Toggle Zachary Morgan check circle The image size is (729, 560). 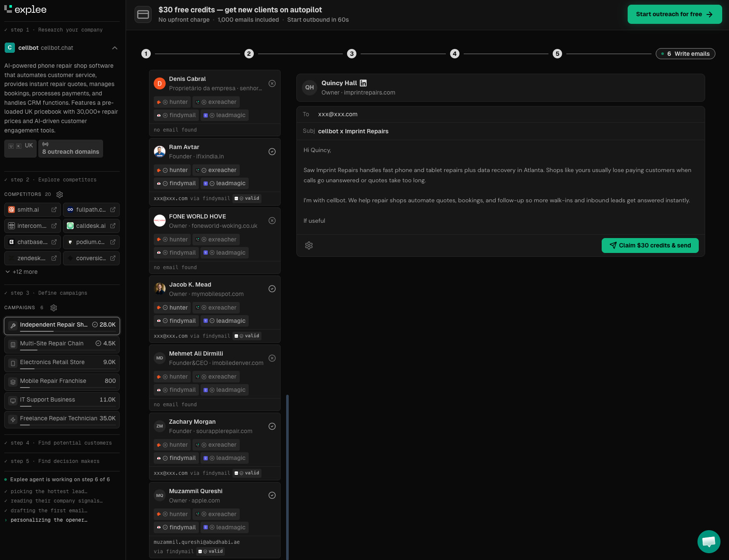coord(272,426)
